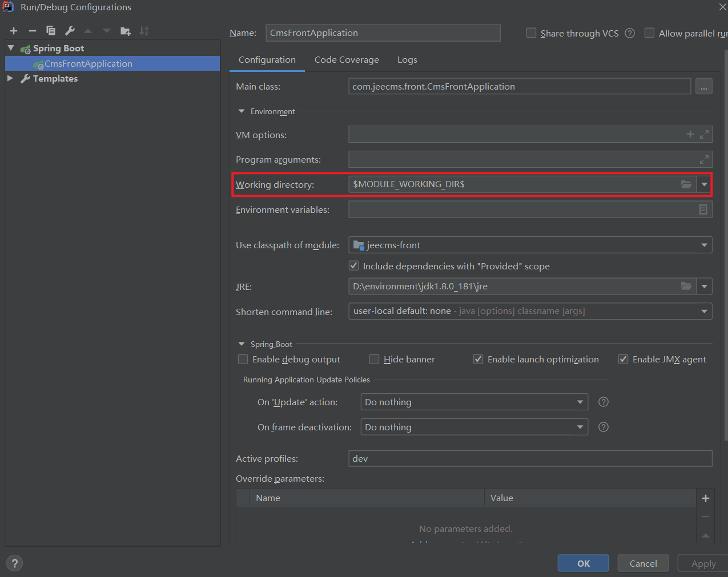Image resolution: width=728 pixels, height=577 pixels.
Task: Expand the Templates tree node
Action: [x=10, y=78]
